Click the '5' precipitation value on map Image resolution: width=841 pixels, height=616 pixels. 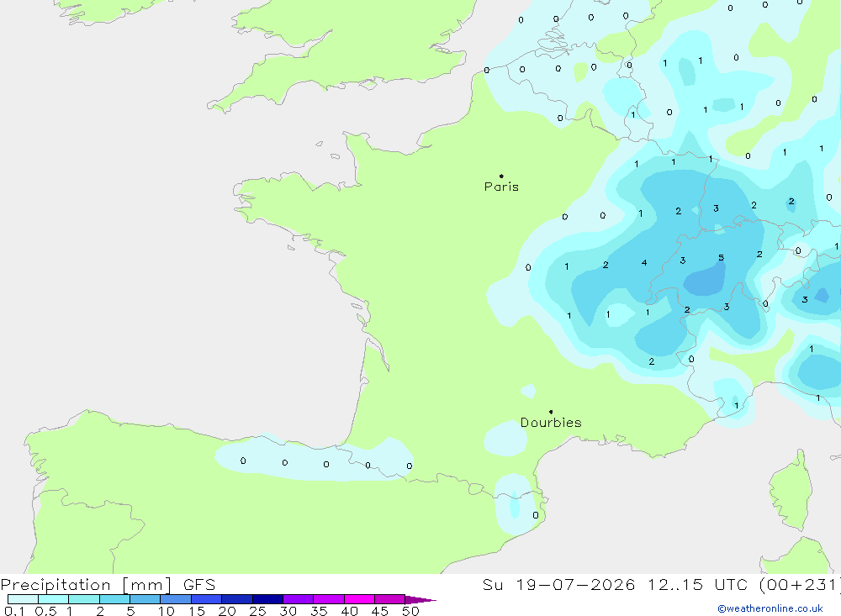point(721,258)
